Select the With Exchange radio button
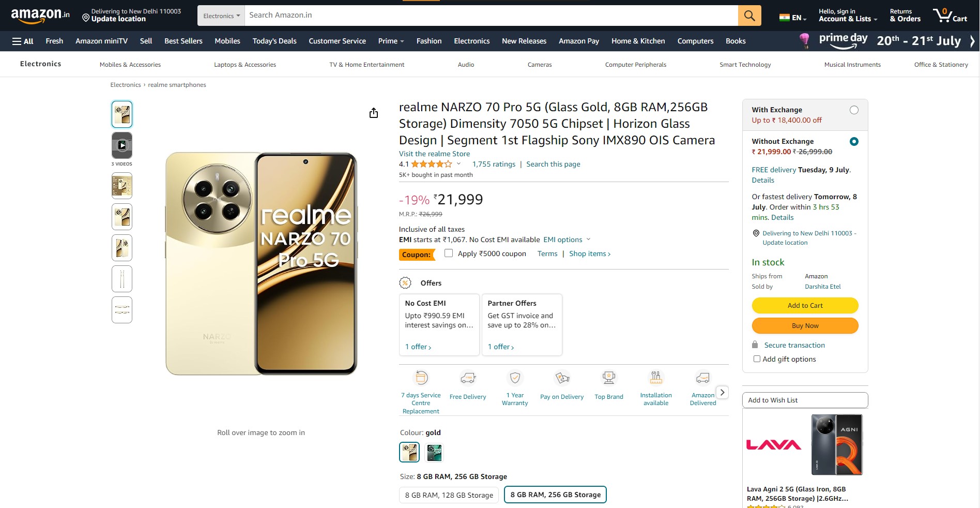Screen dimensions: 980x508 854,110
